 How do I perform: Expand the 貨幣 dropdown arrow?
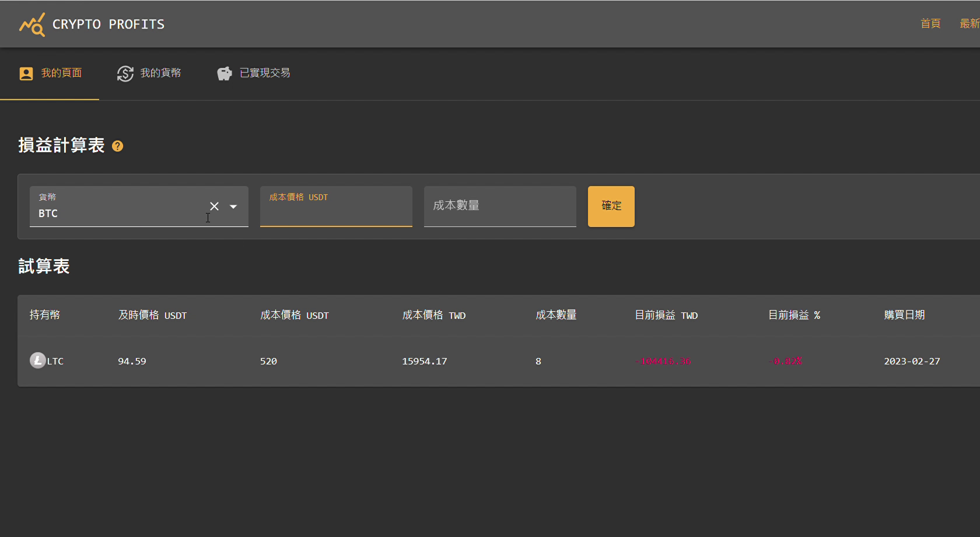[x=233, y=207]
